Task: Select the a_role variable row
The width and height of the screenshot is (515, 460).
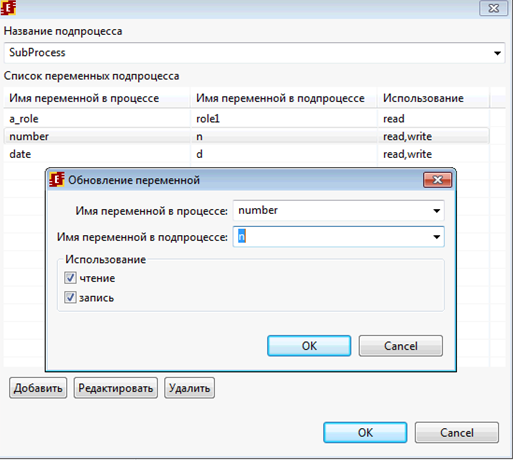Action: (246, 119)
